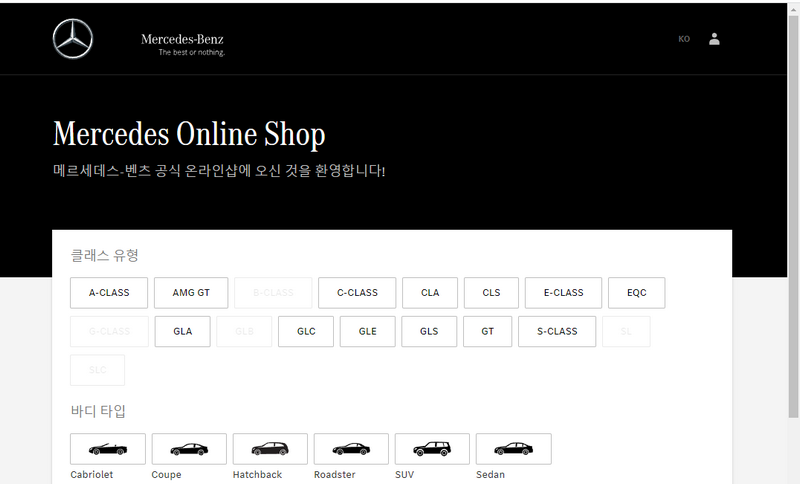This screenshot has height=484, width=800.
Task: Choose the Sedan body type icon
Action: [514, 449]
